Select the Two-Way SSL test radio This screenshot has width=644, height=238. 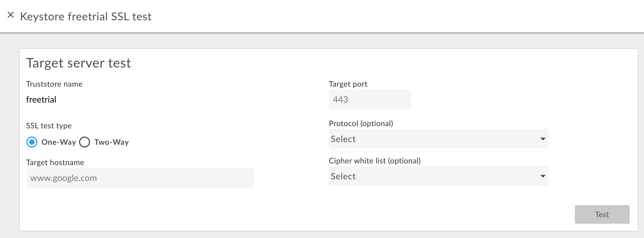[x=85, y=142]
